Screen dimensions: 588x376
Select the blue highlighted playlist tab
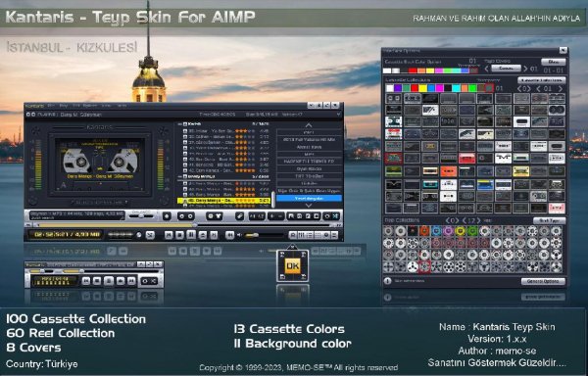click(309, 198)
